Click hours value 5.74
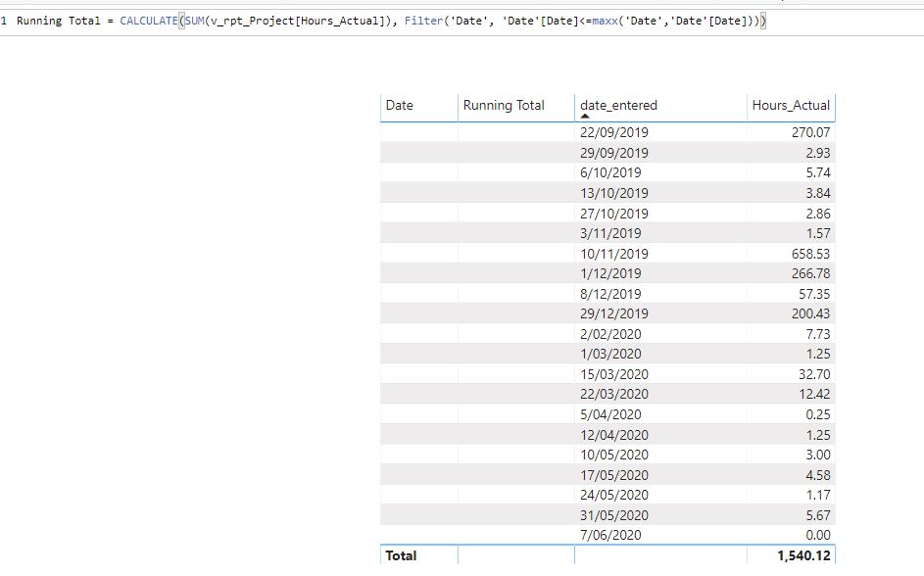 tap(818, 172)
